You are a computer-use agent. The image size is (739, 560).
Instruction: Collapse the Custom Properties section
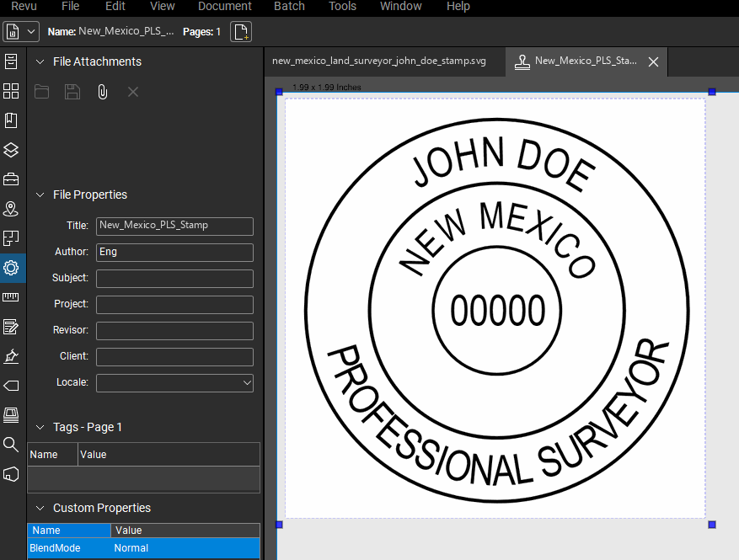(40, 508)
